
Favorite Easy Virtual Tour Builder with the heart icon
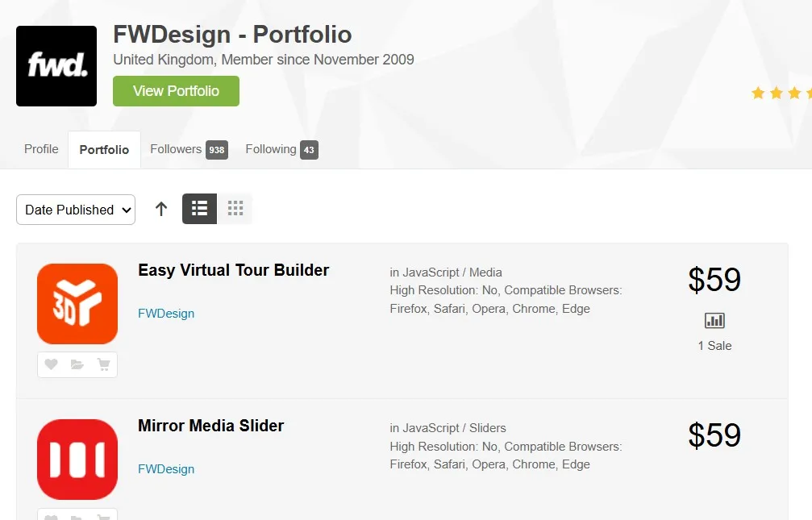(x=51, y=364)
